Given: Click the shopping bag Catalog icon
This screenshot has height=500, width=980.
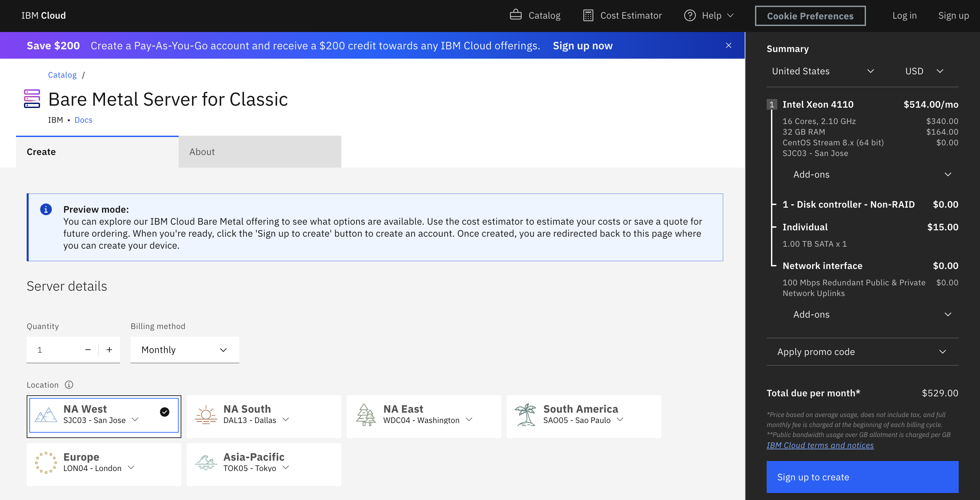Looking at the screenshot, I should 515,15.
